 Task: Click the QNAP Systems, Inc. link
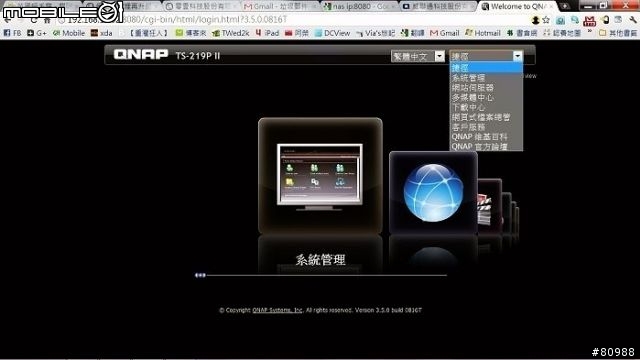point(278,310)
